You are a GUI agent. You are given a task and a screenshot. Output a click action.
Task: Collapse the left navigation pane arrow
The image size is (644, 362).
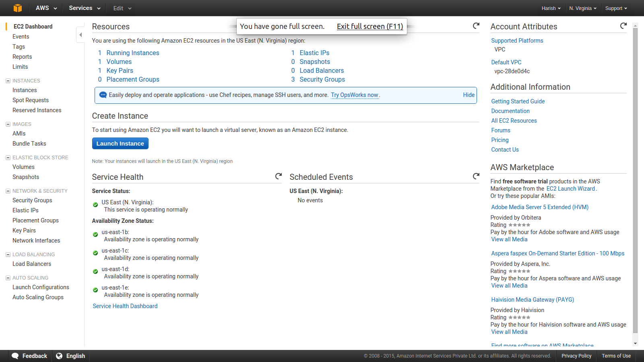tap(80, 35)
